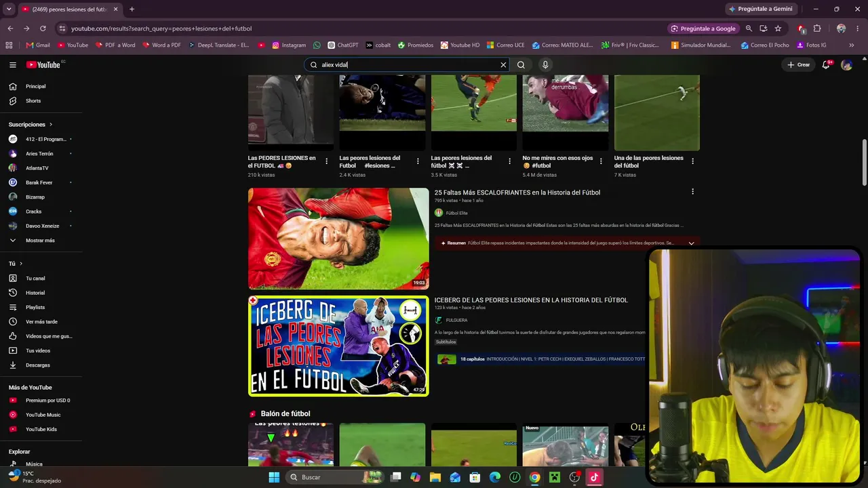
Task: Launch Microsoft Edge from the taskbar
Action: coord(495,477)
